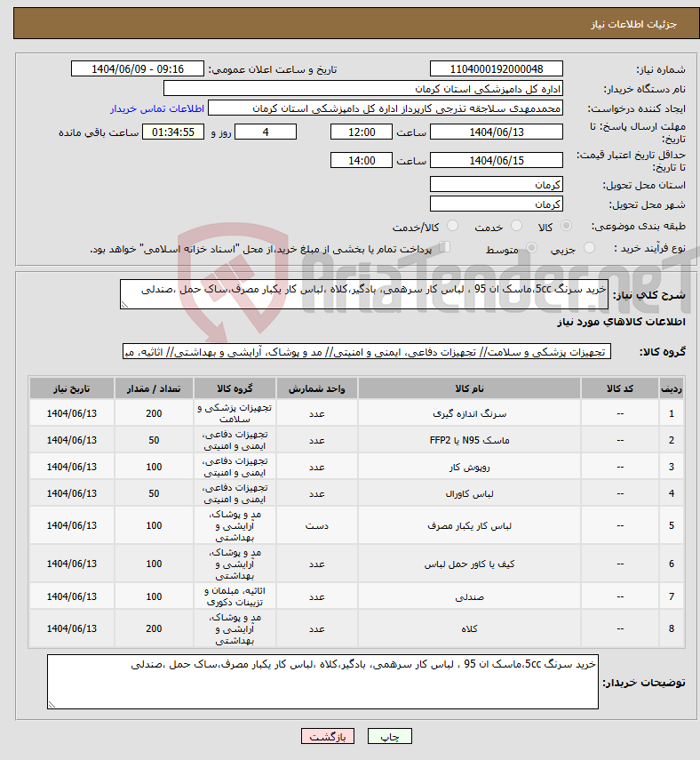Click the لباس کار یکبار مصرف item name

469,526
